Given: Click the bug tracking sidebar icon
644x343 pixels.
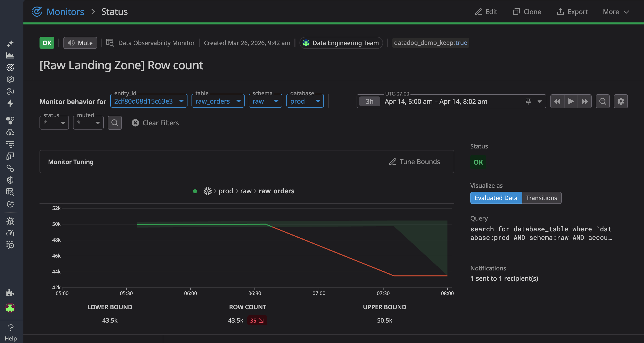Looking at the screenshot, I should [10, 221].
